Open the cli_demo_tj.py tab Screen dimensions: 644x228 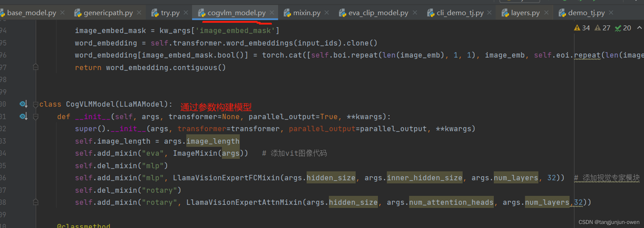click(460, 13)
